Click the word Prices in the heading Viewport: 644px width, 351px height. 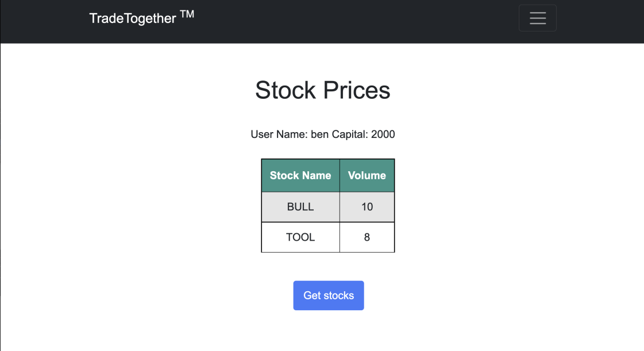357,90
